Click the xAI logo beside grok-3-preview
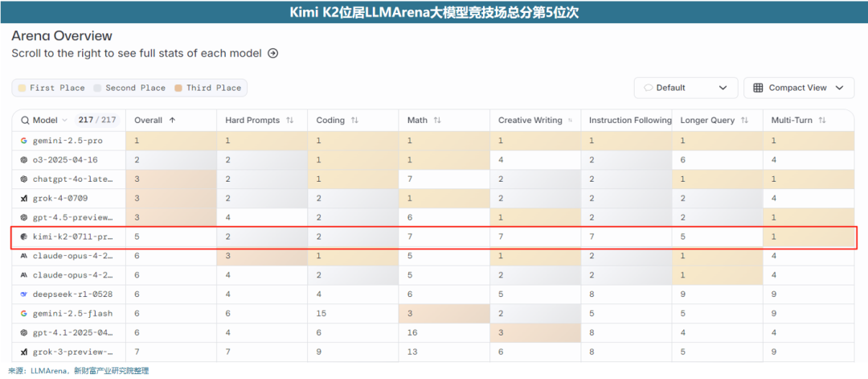 click(x=24, y=352)
